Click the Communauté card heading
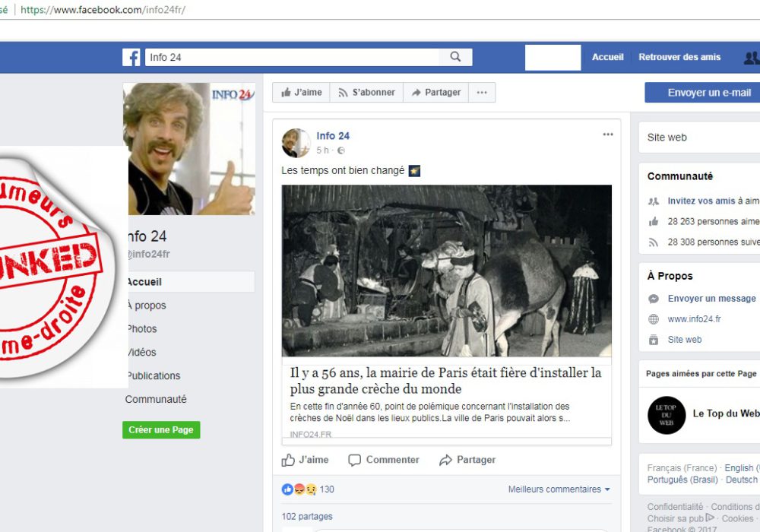Screen dimensions: 760x532 pos(680,176)
